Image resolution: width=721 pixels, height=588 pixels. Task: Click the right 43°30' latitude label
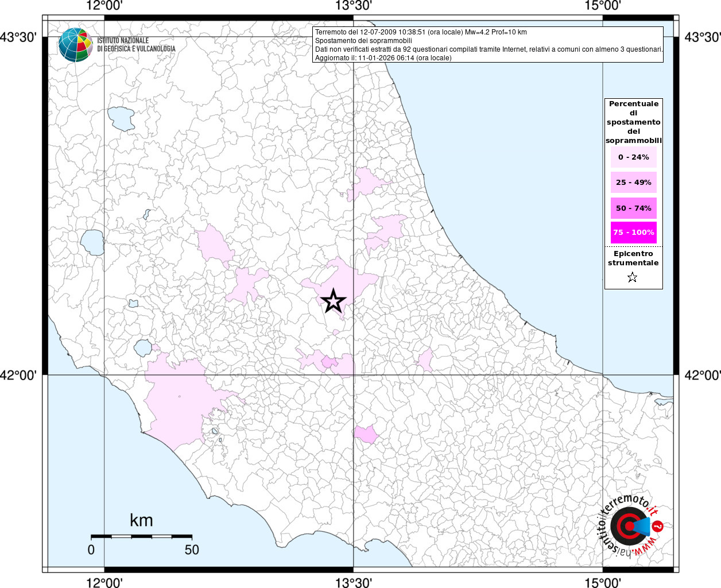tap(702, 37)
